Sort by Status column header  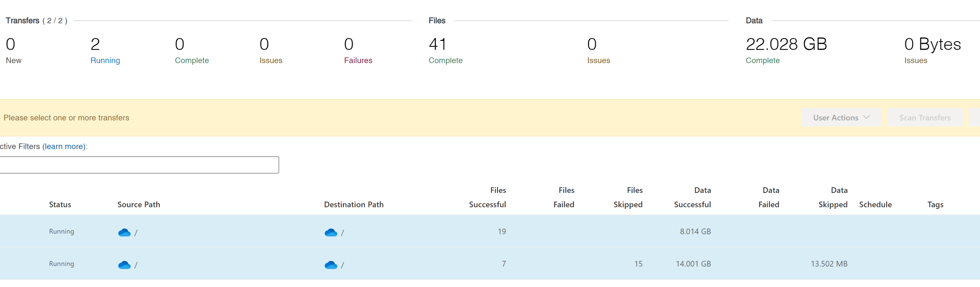pos(60,205)
